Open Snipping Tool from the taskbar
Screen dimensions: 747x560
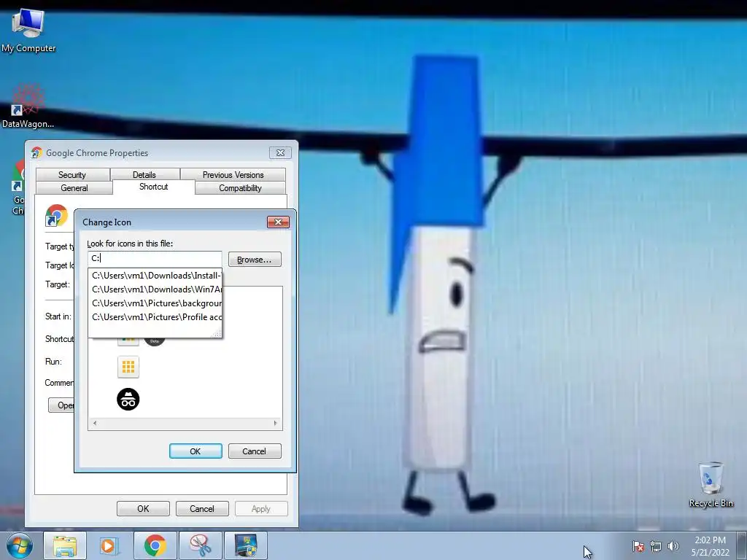[201, 545]
